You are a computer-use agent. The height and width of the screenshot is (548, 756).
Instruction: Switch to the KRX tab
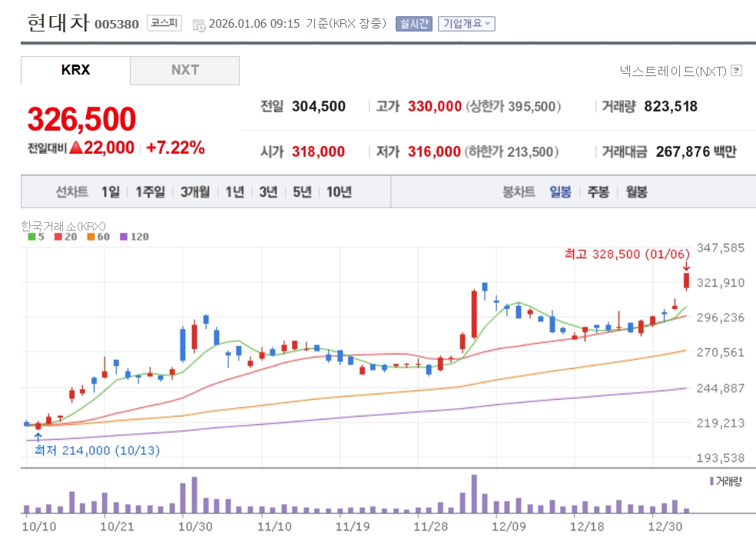click(75, 71)
